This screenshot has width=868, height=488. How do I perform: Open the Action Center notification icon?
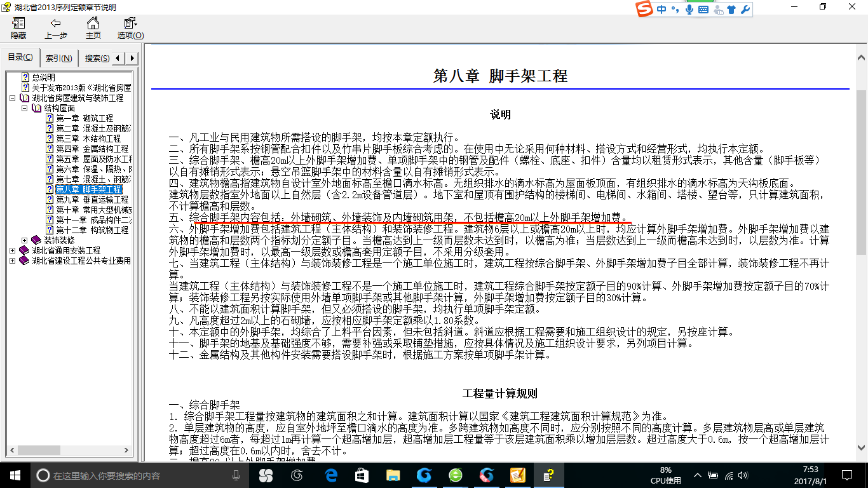(846, 475)
